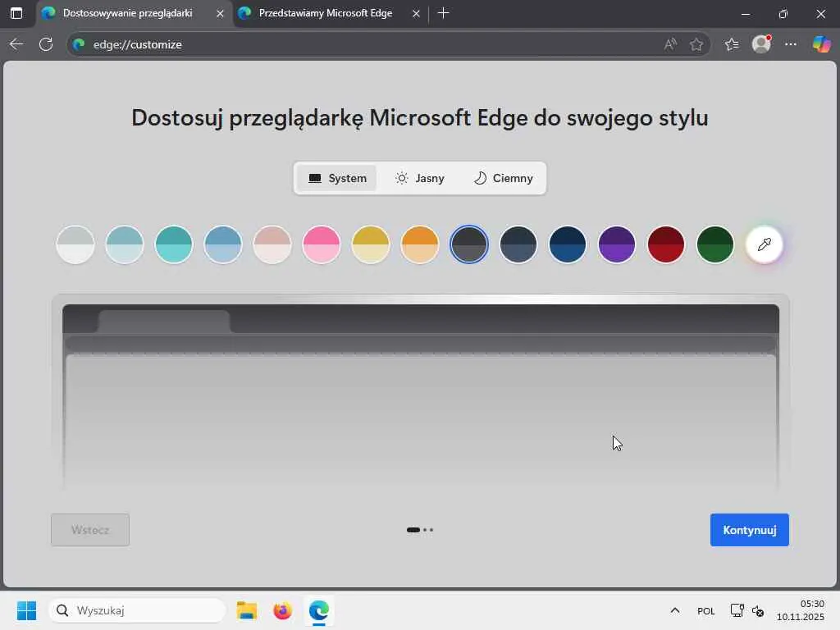Close the Przedstawiamy Microsoft Edge tab
This screenshot has width=840, height=630.
[416, 13]
